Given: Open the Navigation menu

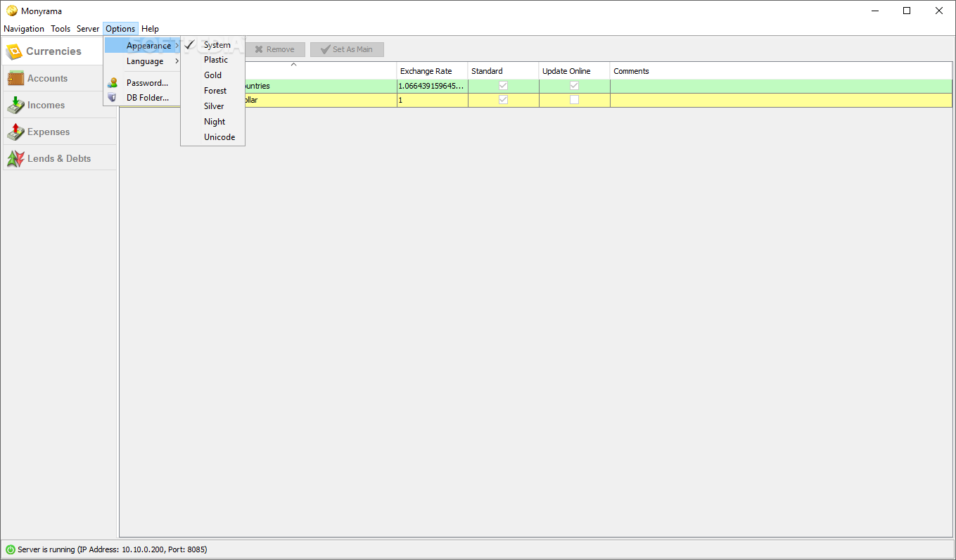Looking at the screenshot, I should tap(24, 29).
